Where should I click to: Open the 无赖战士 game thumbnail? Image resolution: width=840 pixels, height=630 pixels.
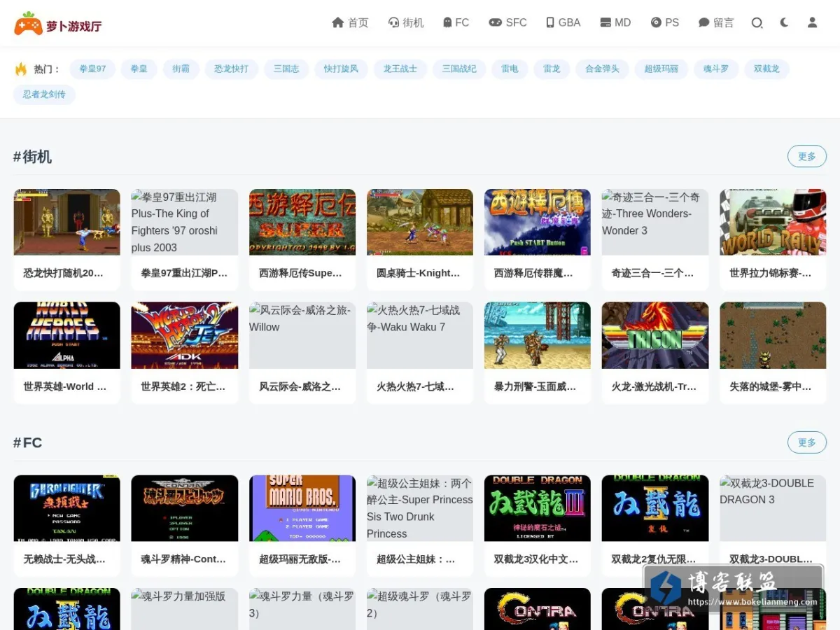click(x=67, y=508)
